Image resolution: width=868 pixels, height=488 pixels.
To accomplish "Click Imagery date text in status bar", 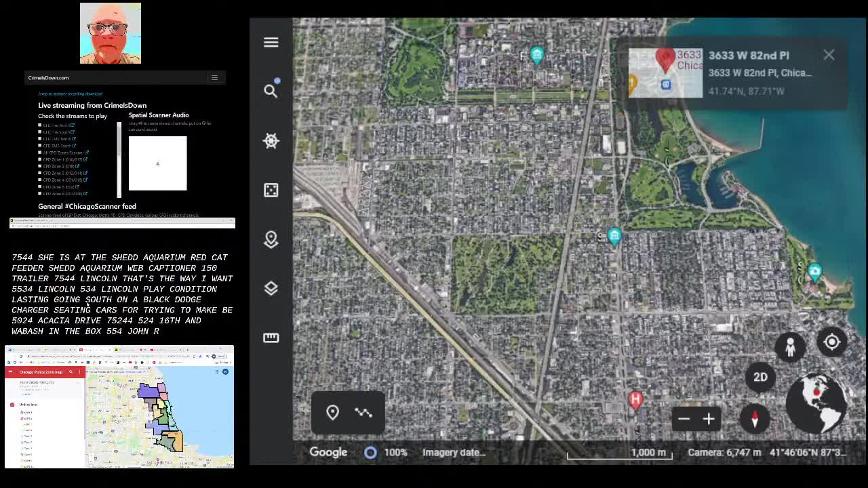I will [454, 452].
